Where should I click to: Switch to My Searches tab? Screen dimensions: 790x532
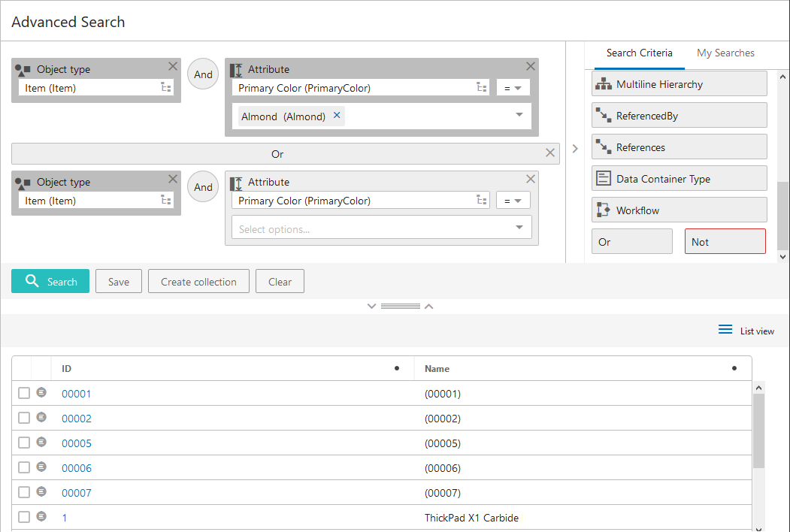click(x=725, y=53)
